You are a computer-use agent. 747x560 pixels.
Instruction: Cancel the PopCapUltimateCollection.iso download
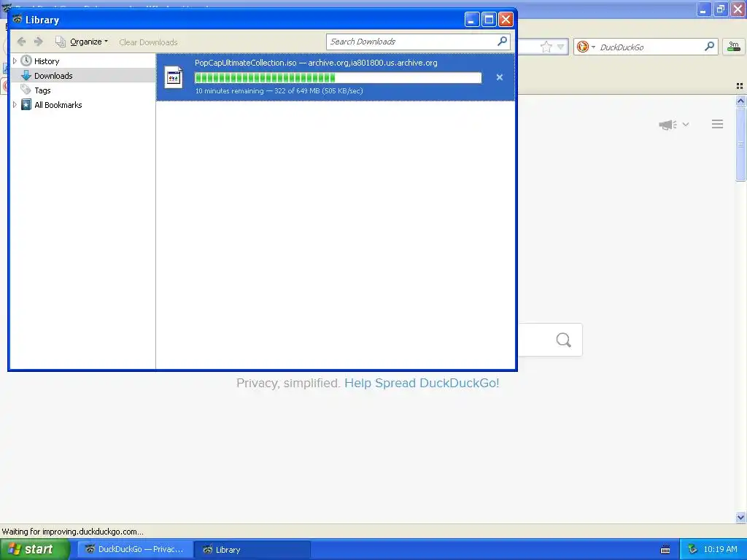(499, 77)
